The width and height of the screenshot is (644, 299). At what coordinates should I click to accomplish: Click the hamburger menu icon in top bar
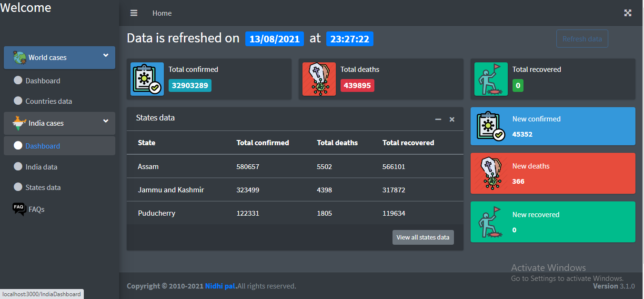click(x=134, y=13)
